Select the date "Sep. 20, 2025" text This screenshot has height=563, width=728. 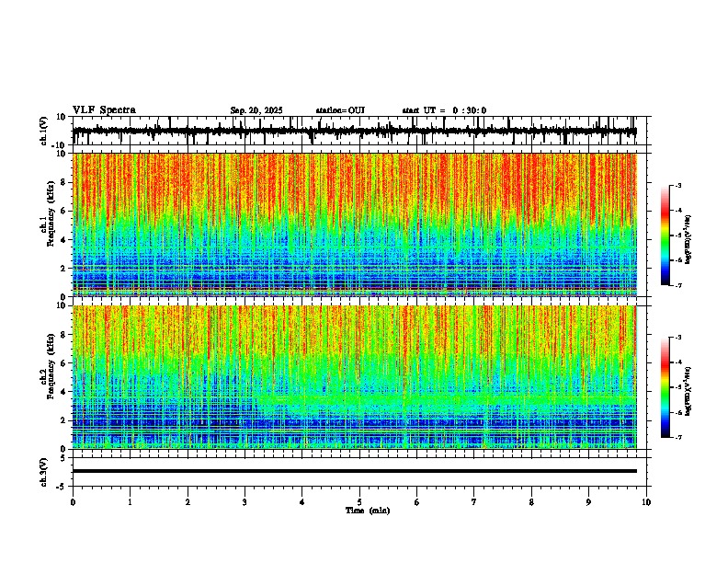256,110
